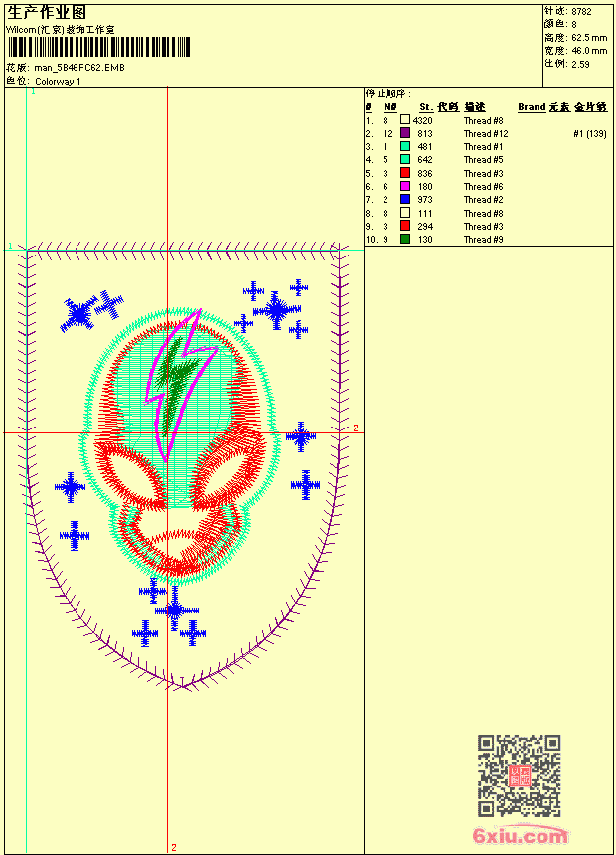616x855 pixels.
Task: Select the white swatch beside 4320 stitches
Action: (x=405, y=120)
